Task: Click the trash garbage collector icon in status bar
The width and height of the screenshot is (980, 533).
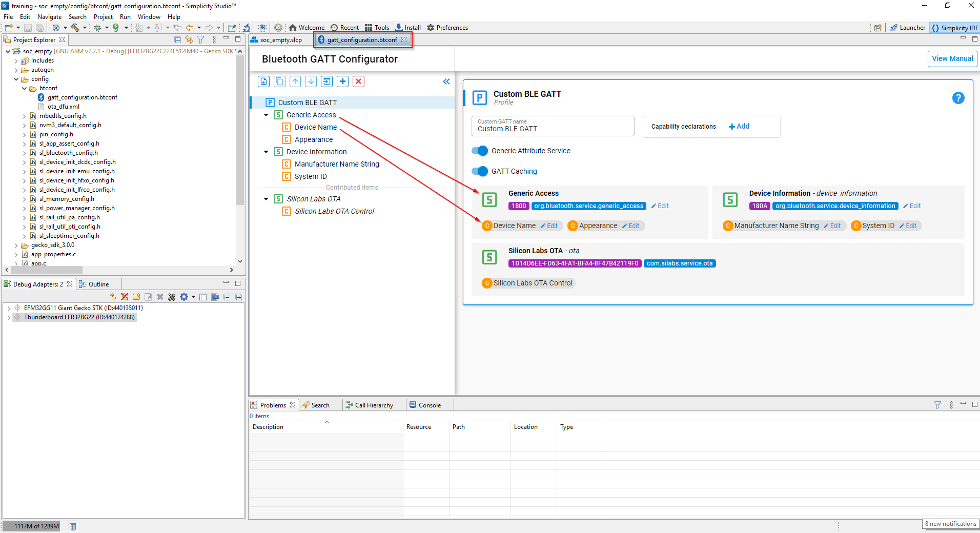Action: pyautogui.click(x=73, y=526)
